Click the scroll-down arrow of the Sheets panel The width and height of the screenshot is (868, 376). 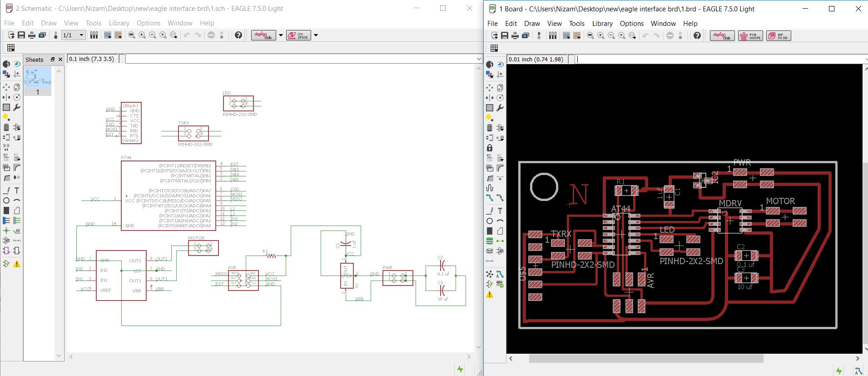pyautogui.click(x=59, y=356)
